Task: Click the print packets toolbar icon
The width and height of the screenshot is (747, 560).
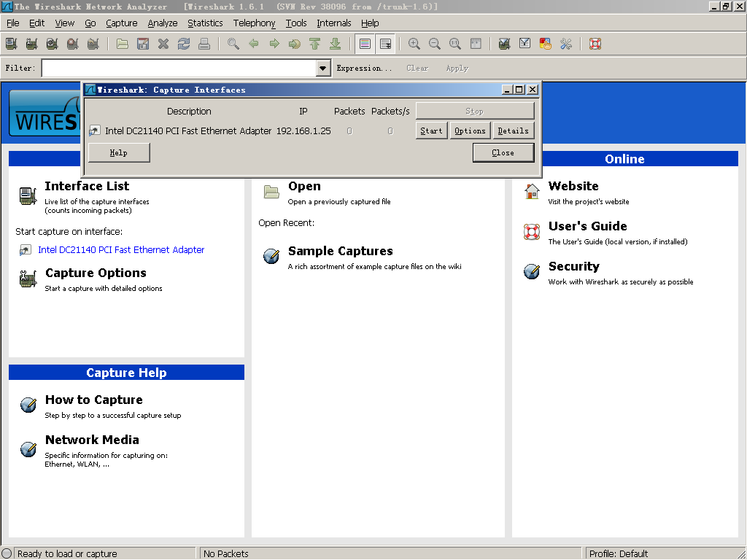Action: [204, 44]
